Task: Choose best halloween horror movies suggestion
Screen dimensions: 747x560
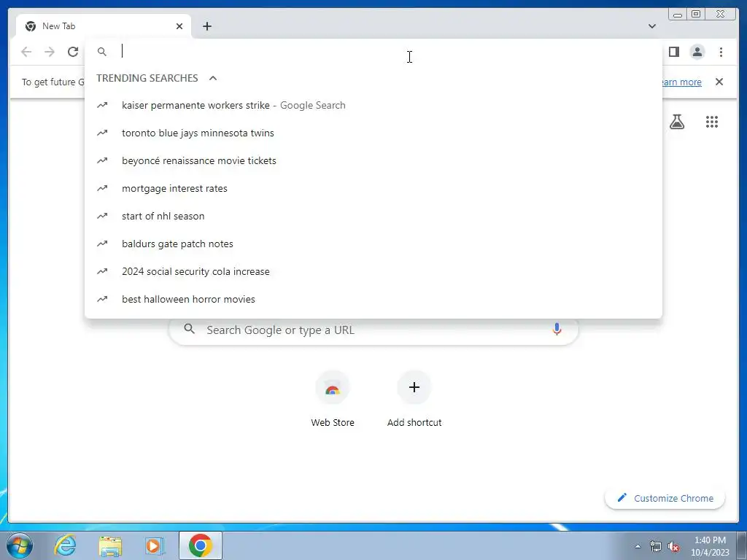Action: click(373, 299)
